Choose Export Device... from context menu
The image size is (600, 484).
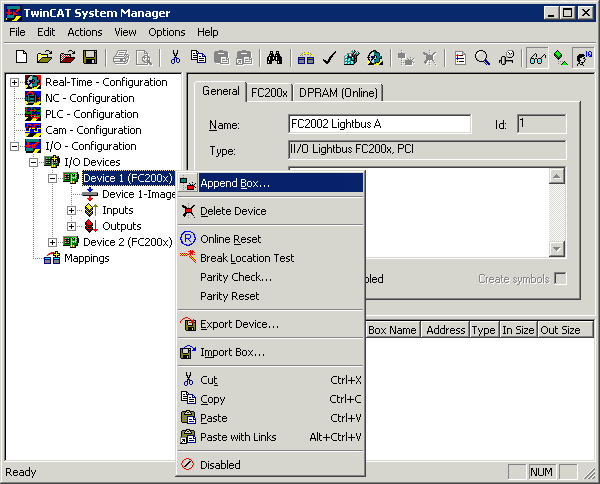[271, 324]
